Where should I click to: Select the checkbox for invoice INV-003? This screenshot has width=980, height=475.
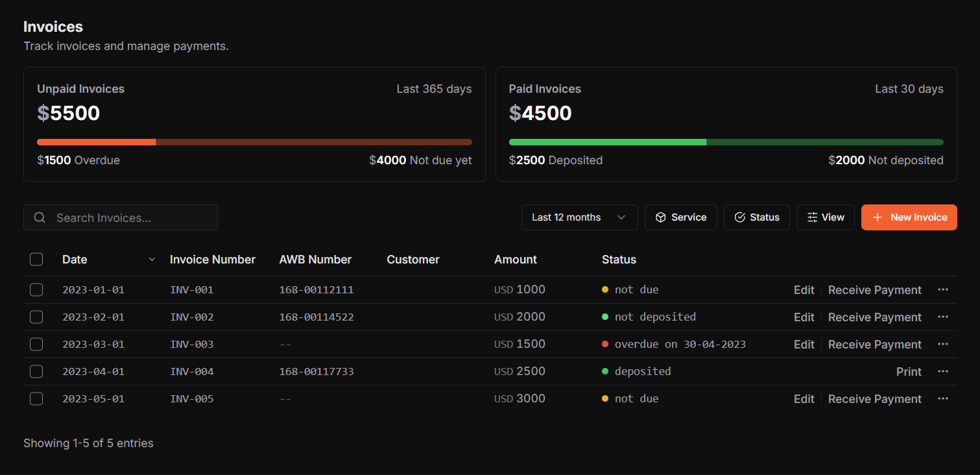(36, 344)
